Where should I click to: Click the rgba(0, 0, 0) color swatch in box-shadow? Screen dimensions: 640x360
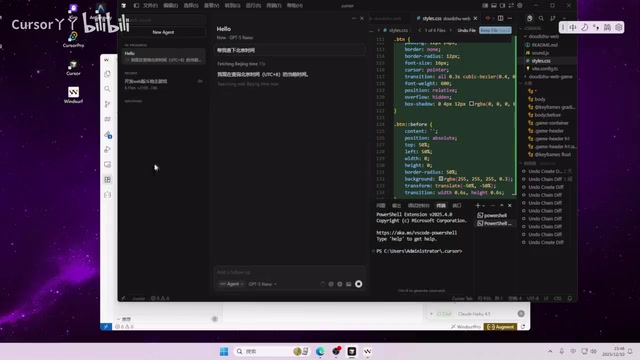pos(471,104)
